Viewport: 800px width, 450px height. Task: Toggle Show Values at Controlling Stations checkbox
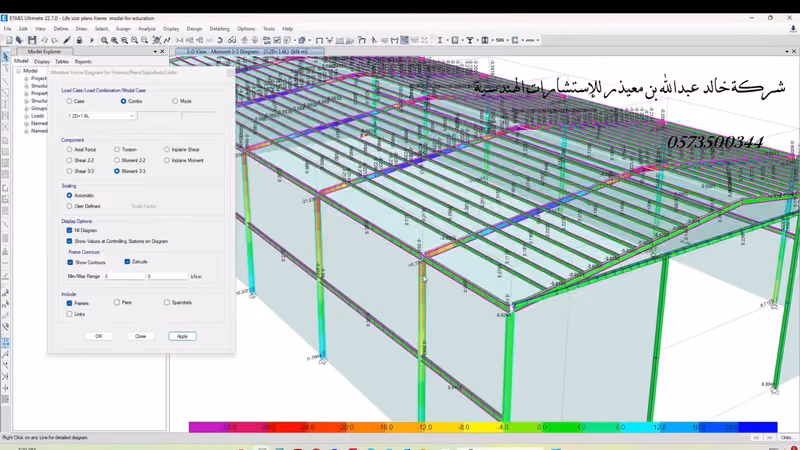coord(69,241)
